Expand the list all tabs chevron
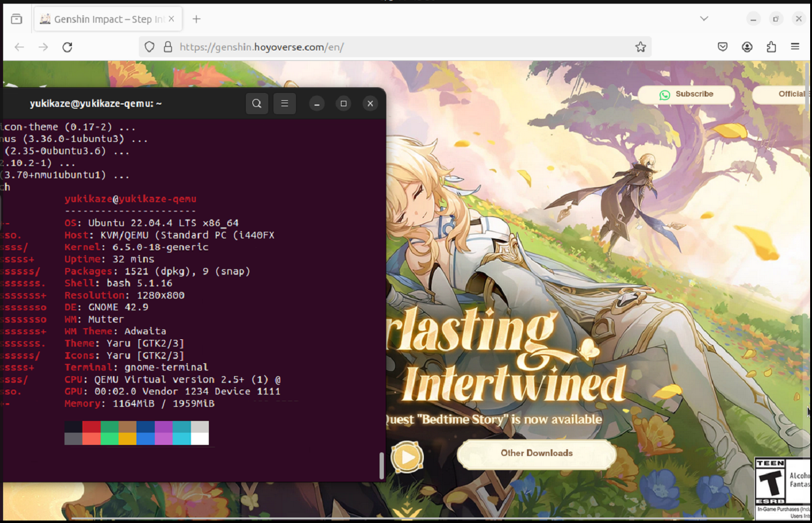812x523 pixels. tap(705, 19)
